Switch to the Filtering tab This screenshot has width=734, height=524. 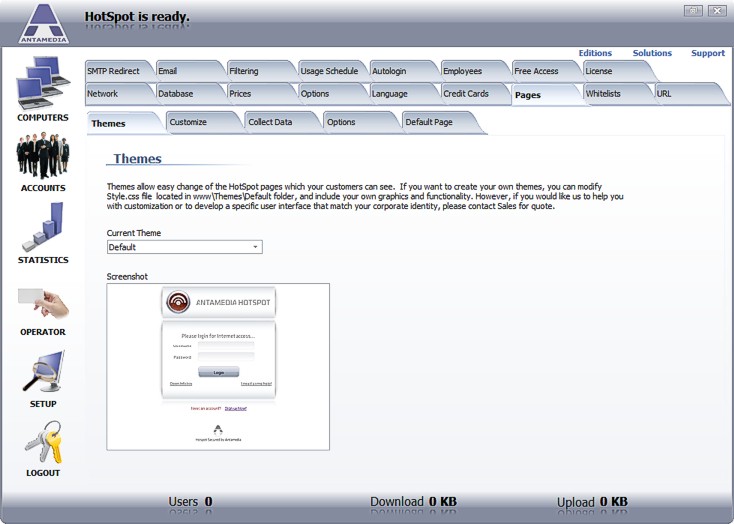[259, 71]
